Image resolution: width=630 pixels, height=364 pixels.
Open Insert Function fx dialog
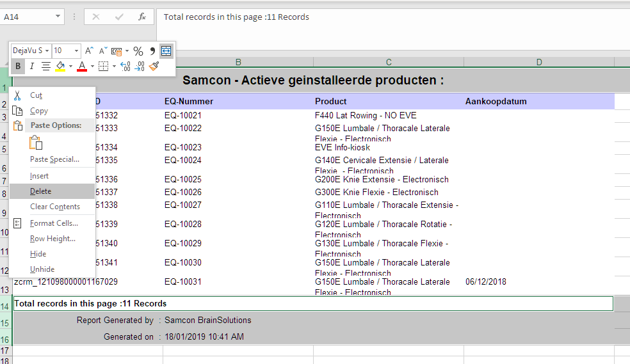pyautogui.click(x=142, y=17)
